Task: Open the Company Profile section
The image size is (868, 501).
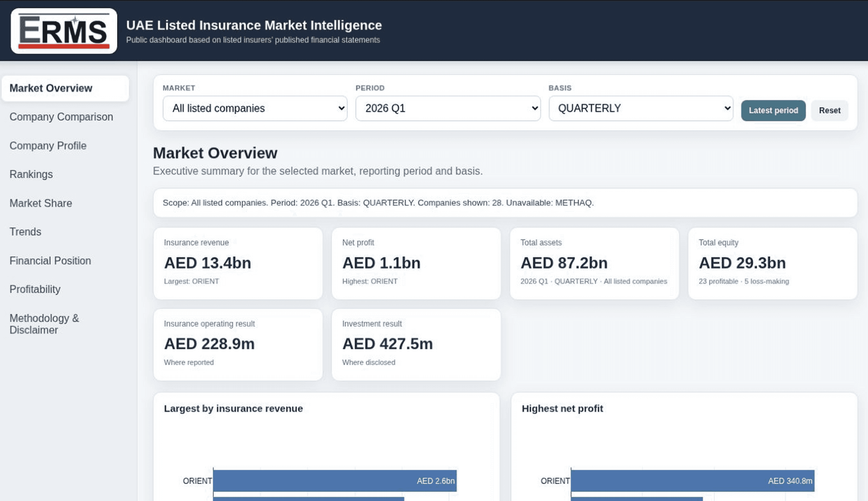Action: pos(48,145)
